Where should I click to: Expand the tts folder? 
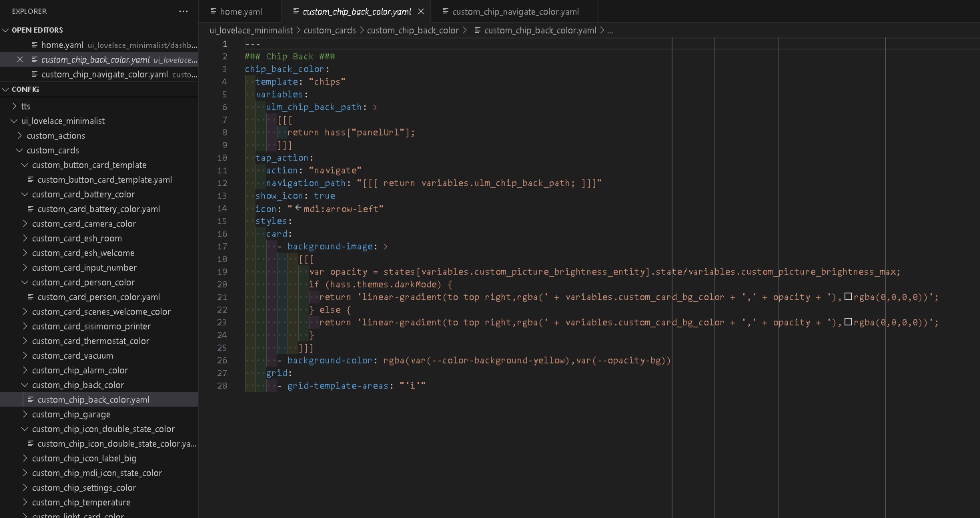coord(15,106)
